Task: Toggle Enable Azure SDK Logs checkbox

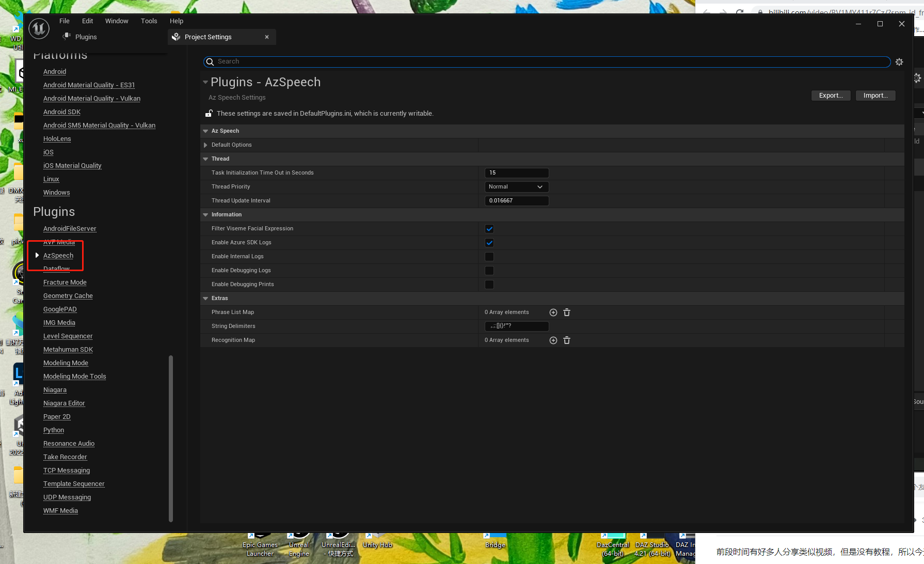Action: pyautogui.click(x=489, y=243)
